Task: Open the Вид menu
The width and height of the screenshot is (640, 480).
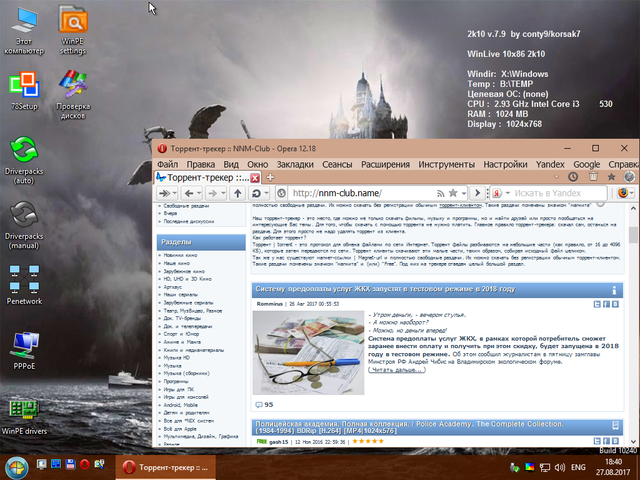Action: coord(231,164)
